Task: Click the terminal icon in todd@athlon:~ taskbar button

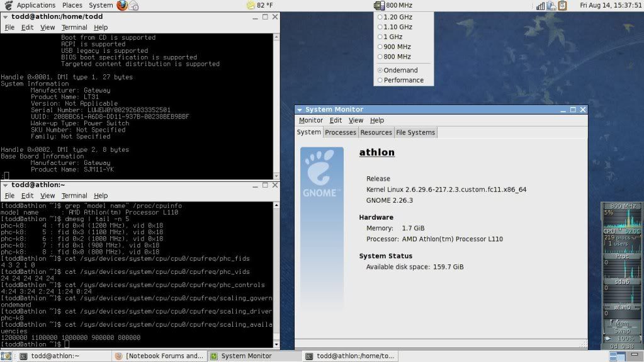Action: 24,356
